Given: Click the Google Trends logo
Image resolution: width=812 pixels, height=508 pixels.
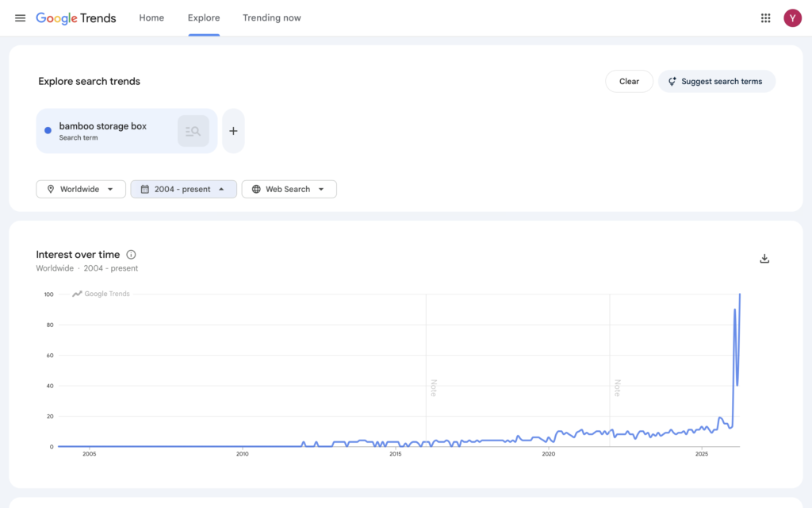Looking at the screenshot, I should pos(76,18).
